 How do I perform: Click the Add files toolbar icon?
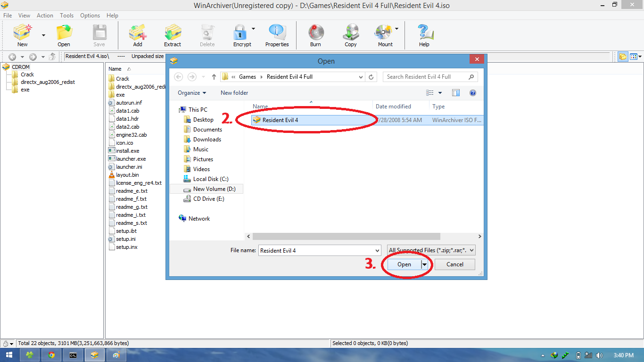[137, 35]
